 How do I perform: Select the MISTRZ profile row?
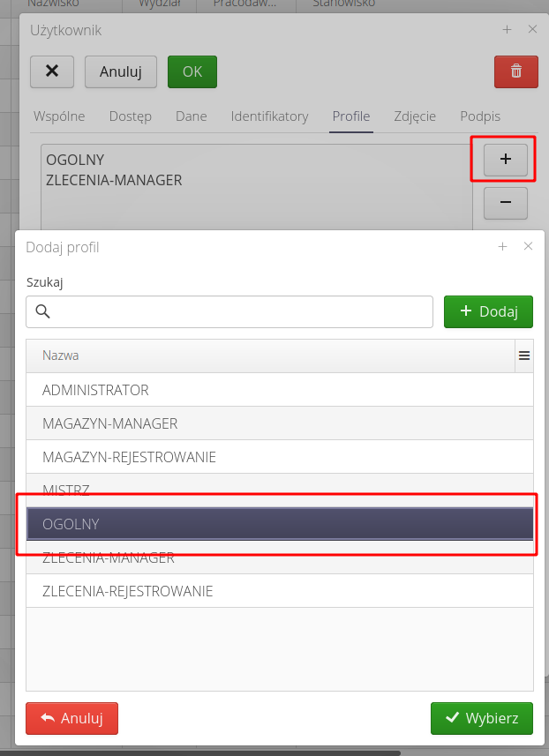click(177, 490)
